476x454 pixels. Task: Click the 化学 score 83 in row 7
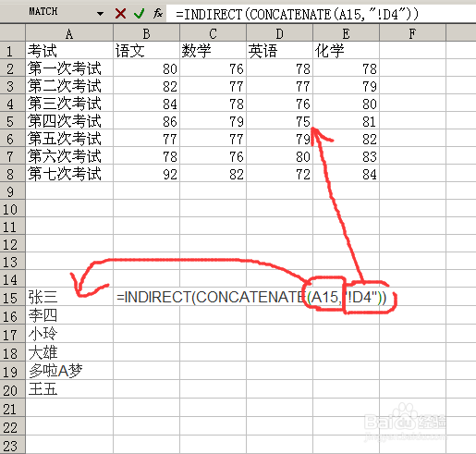point(347,155)
